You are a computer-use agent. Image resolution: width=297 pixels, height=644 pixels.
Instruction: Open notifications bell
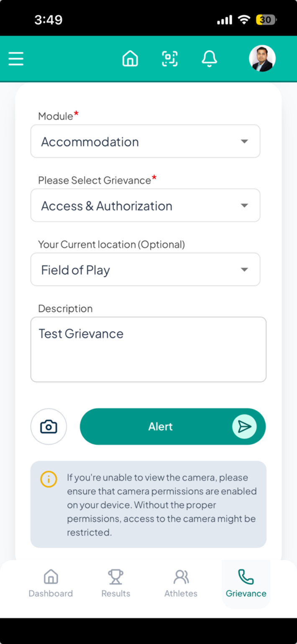click(x=209, y=59)
